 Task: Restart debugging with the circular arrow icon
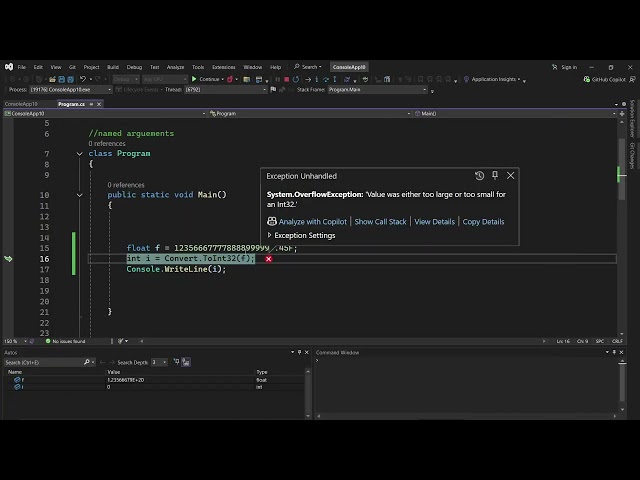(296, 79)
